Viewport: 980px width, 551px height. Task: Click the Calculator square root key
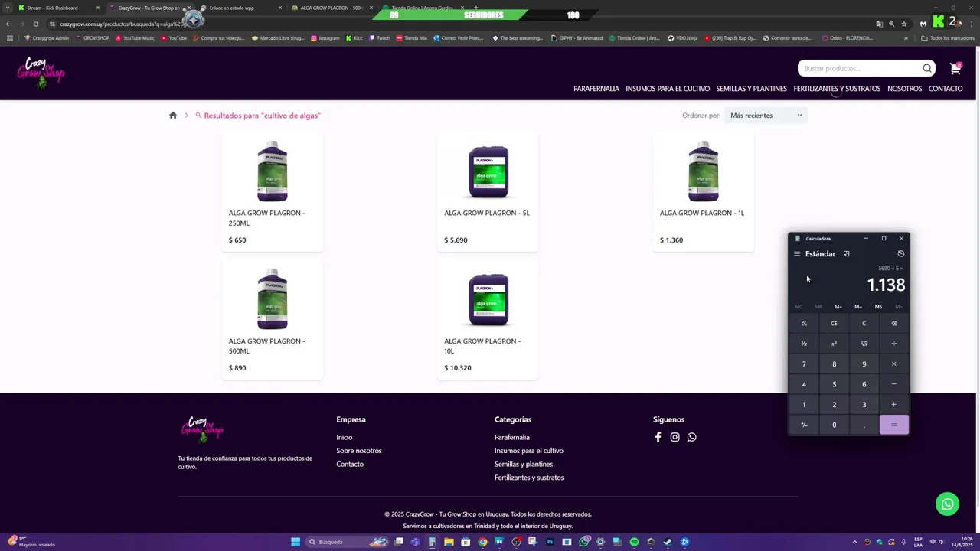point(864,344)
